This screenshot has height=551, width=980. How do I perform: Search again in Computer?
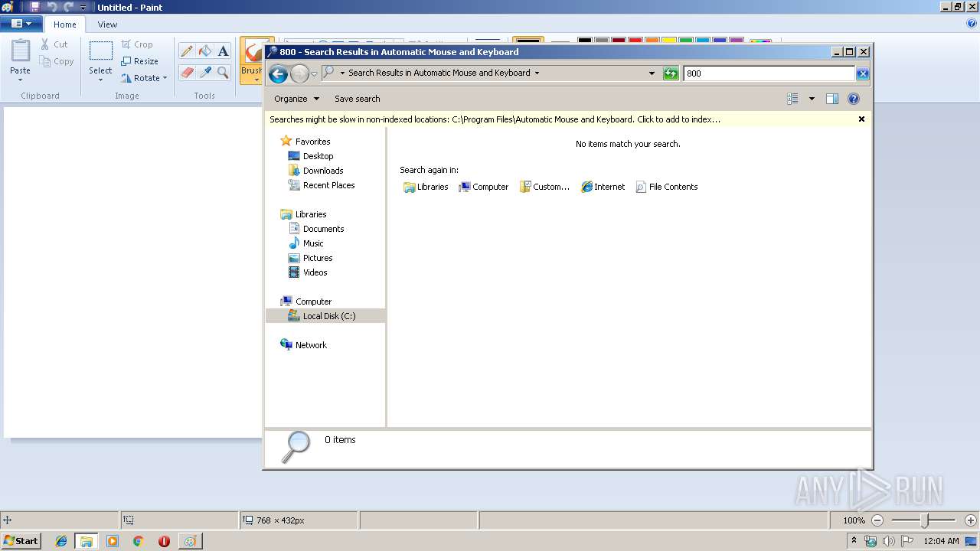[483, 187]
